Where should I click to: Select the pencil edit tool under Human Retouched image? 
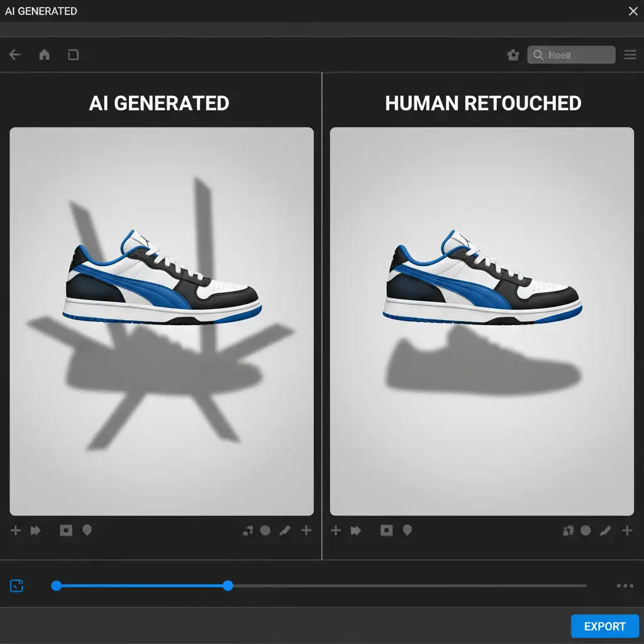[606, 531]
